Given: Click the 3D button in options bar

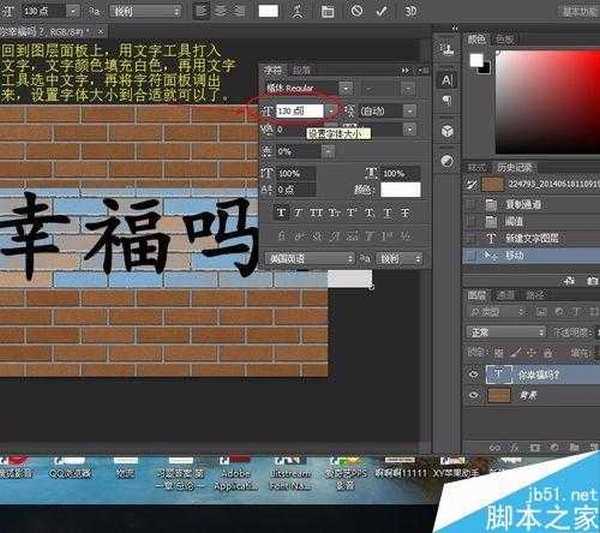Looking at the screenshot, I should (411, 11).
